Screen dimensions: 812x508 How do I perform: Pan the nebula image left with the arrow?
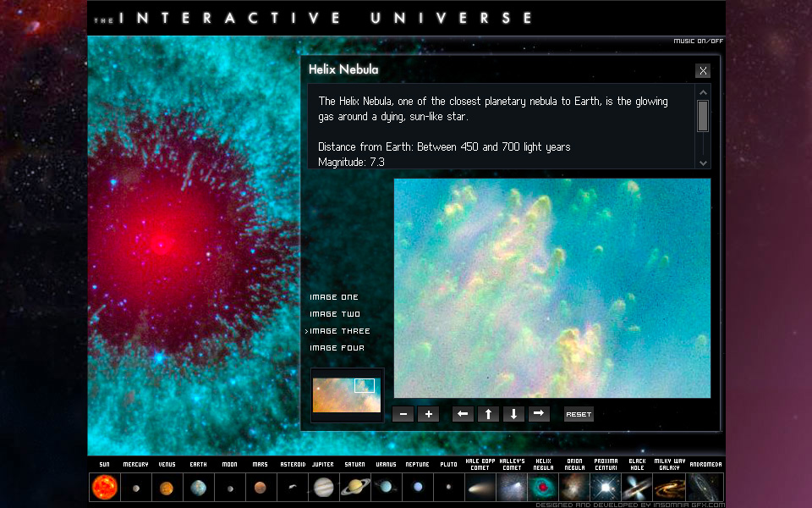(463, 414)
